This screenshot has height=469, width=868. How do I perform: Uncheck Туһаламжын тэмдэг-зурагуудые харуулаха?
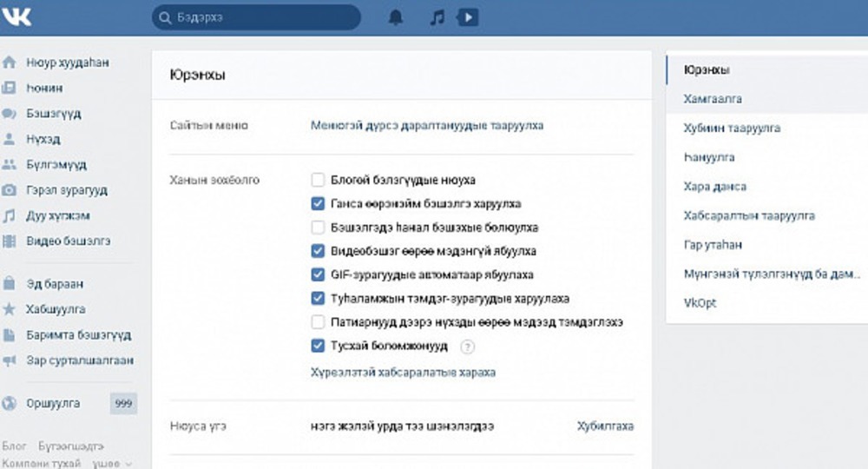[318, 299]
